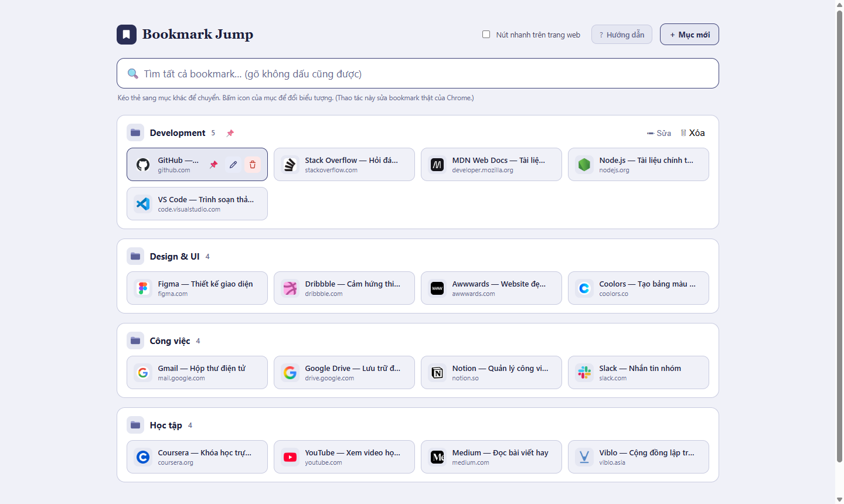The width and height of the screenshot is (844, 504).
Task: Enable the Nút nhanh trên trang web checkbox
Action: pos(486,34)
